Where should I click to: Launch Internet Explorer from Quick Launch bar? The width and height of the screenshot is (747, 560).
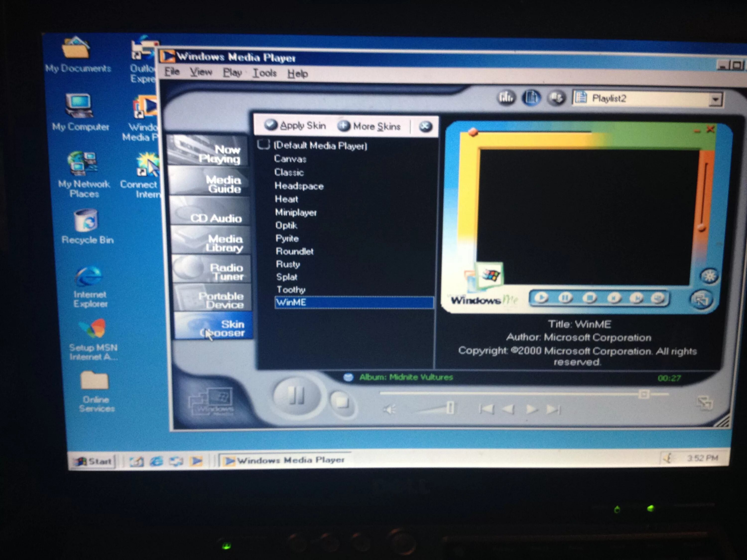(156, 461)
